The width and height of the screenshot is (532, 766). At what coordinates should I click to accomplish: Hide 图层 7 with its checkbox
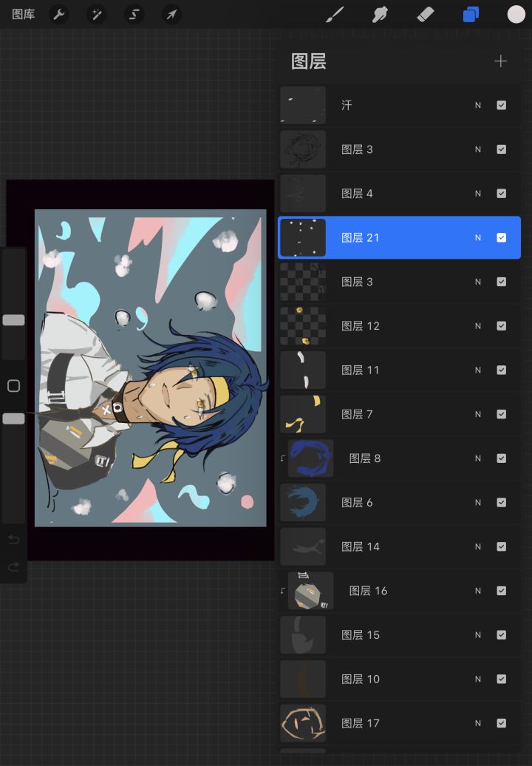pos(501,414)
